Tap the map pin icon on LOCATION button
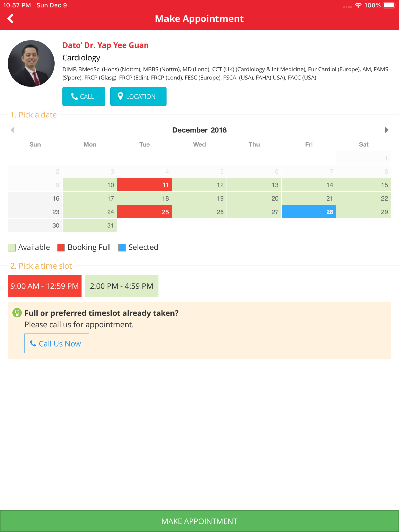 point(121,96)
